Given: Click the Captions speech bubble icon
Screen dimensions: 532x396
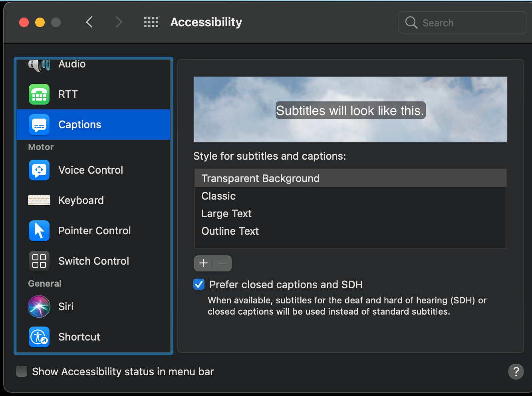Looking at the screenshot, I should (x=39, y=125).
